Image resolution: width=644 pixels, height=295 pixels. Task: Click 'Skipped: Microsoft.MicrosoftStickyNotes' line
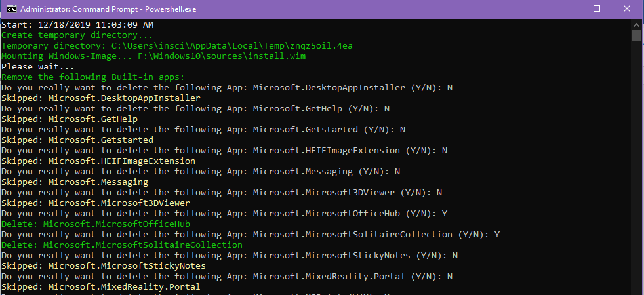pos(103,266)
